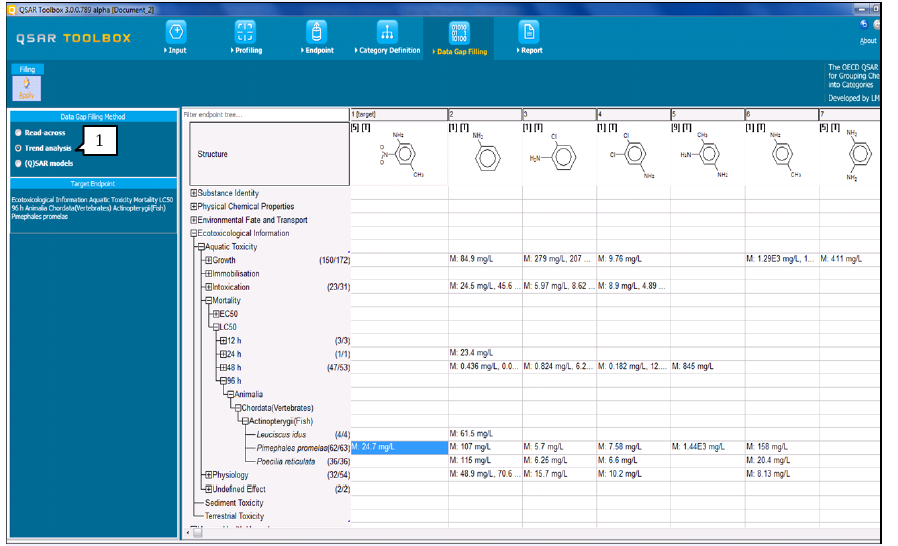The height and width of the screenshot is (546, 898).
Task: Collapse the Mortality node
Action: click(208, 300)
